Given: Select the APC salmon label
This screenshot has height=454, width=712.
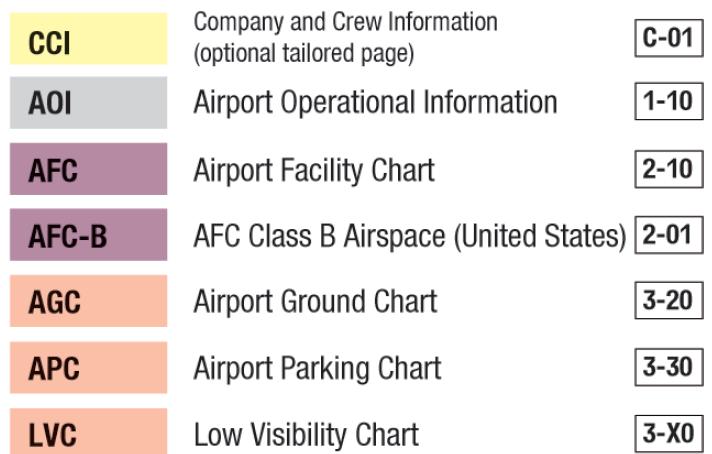Looking at the screenshot, I should (x=89, y=367).
